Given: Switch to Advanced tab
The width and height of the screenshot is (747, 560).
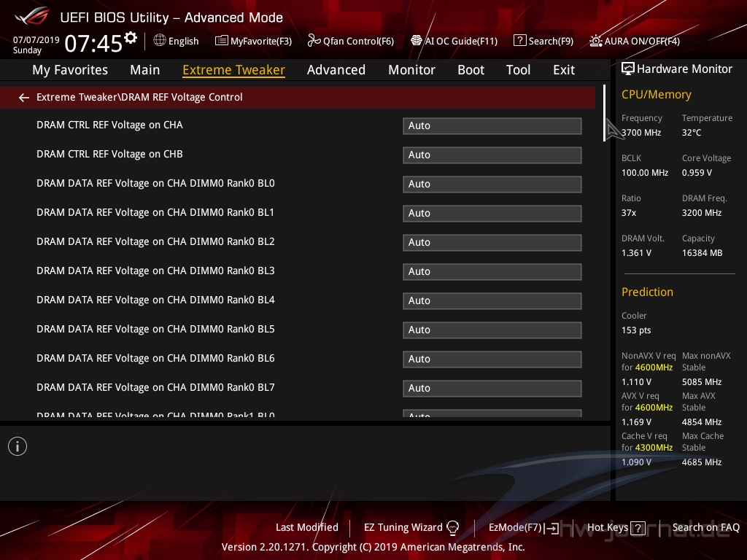Looking at the screenshot, I should (336, 70).
